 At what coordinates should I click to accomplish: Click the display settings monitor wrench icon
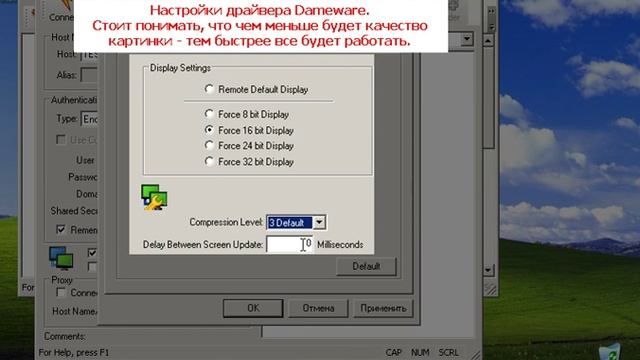tap(154, 197)
